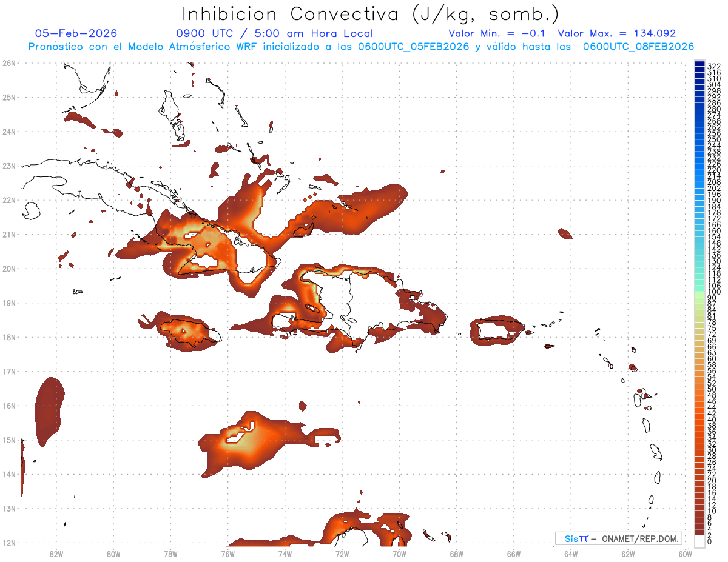Viewport: 728px width, 562px height.
Task: Click the '20N' latitude label
Action: (9, 269)
